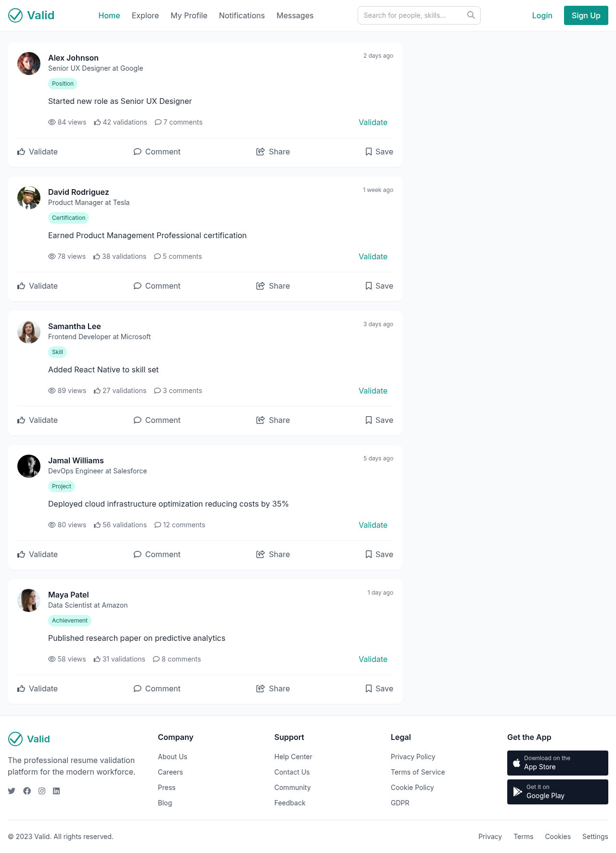Click the Valid logo checkmark icon
Image resolution: width=616 pixels, height=853 pixels.
[x=15, y=15]
